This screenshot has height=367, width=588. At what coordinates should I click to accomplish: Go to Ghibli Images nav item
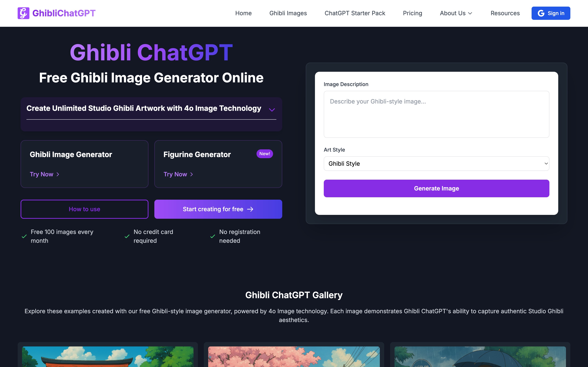click(x=288, y=13)
